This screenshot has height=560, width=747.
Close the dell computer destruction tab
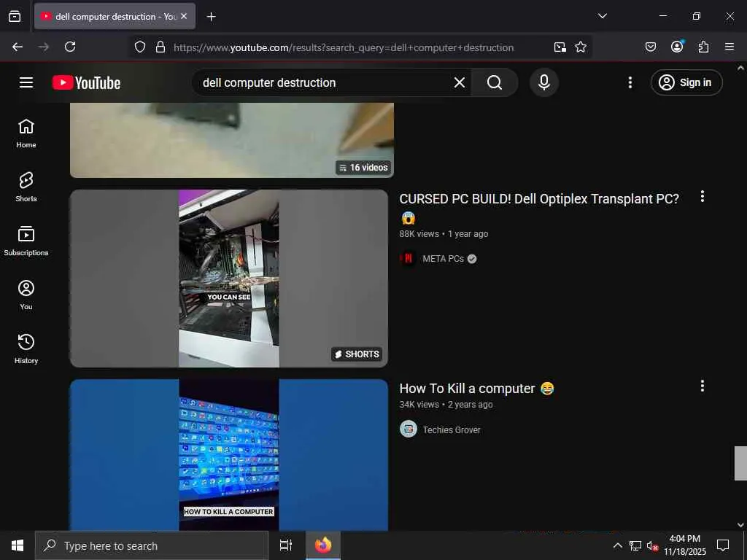[184, 16]
